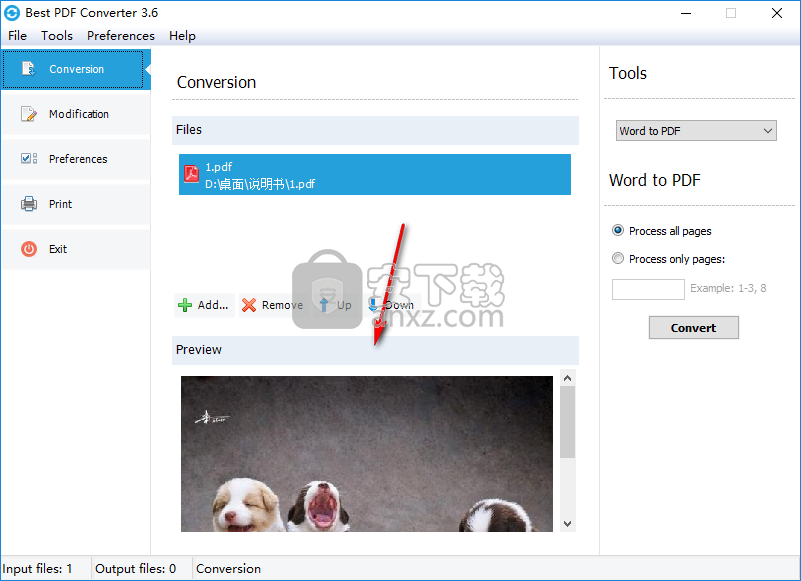Click the app logo in title bar
Image resolution: width=801 pixels, height=581 pixels.
tap(12, 13)
